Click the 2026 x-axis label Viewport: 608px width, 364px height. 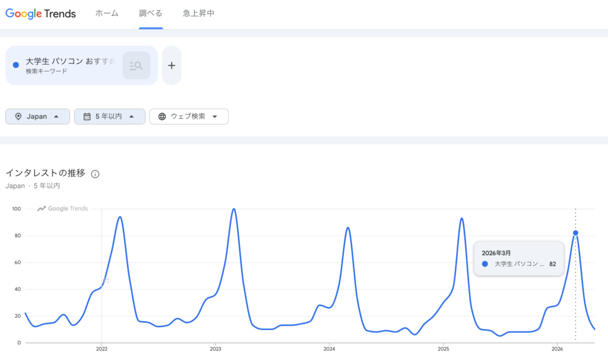[557, 349]
